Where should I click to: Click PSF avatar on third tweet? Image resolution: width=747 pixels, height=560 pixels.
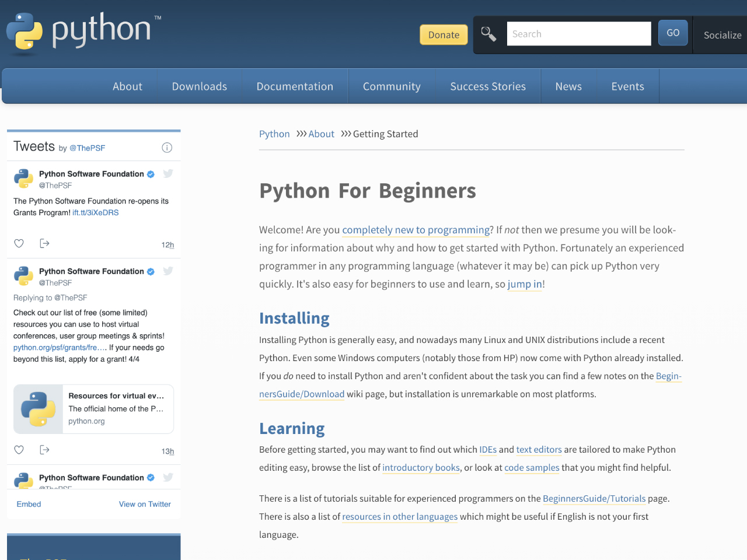click(24, 481)
